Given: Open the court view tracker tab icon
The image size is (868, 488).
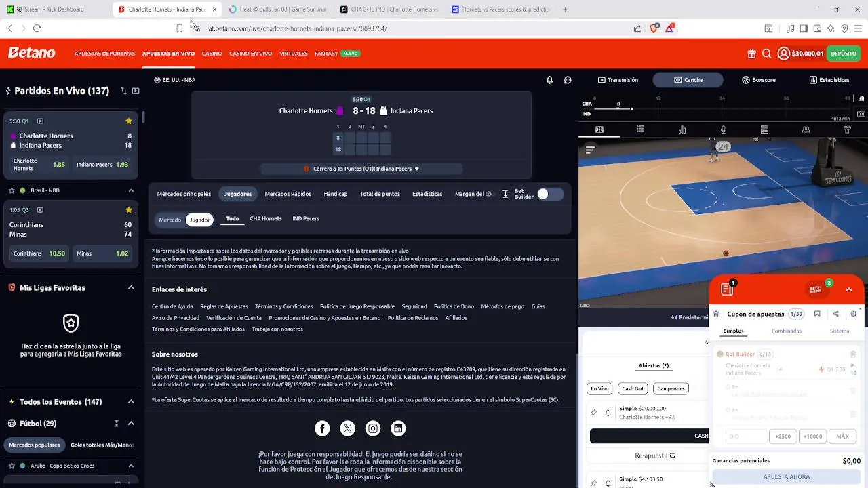Looking at the screenshot, I should 599,129.
